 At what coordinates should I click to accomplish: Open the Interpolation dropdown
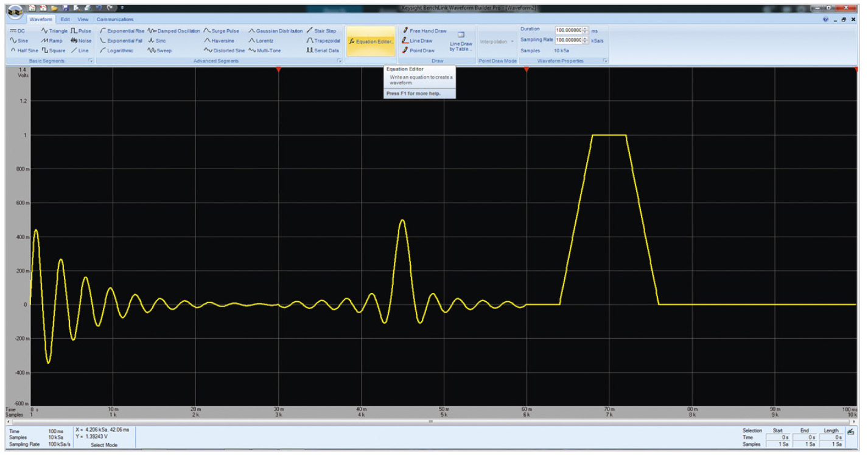click(x=497, y=41)
